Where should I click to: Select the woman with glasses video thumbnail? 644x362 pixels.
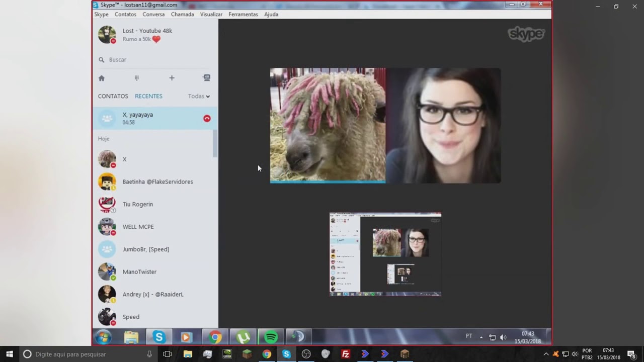443,126
